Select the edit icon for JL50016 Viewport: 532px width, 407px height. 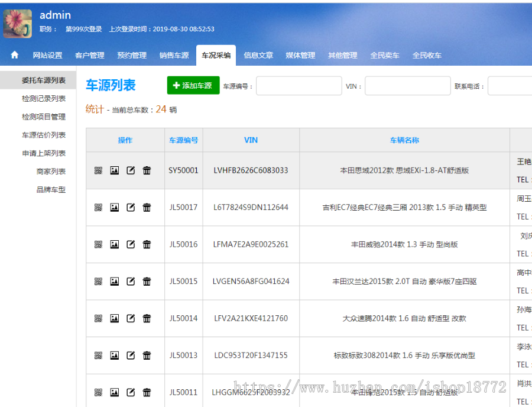point(131,244)
